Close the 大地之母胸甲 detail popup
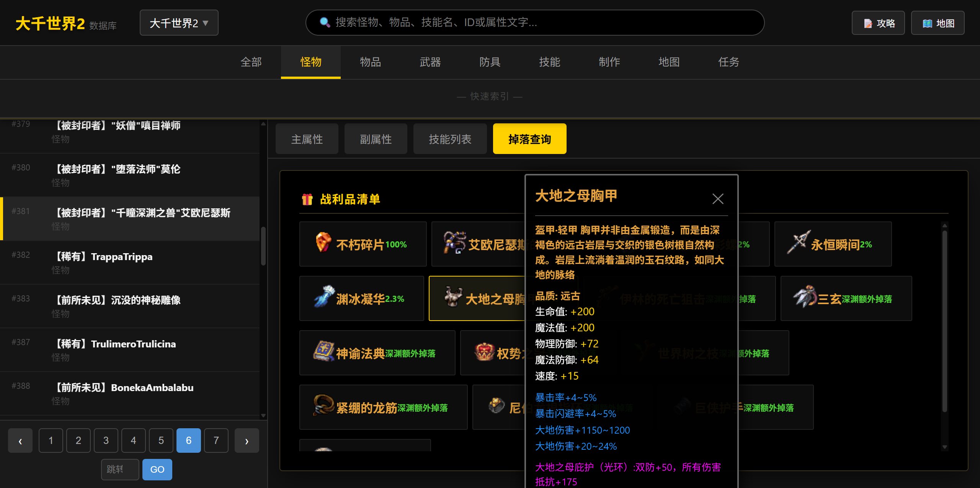 click(718, 199)
